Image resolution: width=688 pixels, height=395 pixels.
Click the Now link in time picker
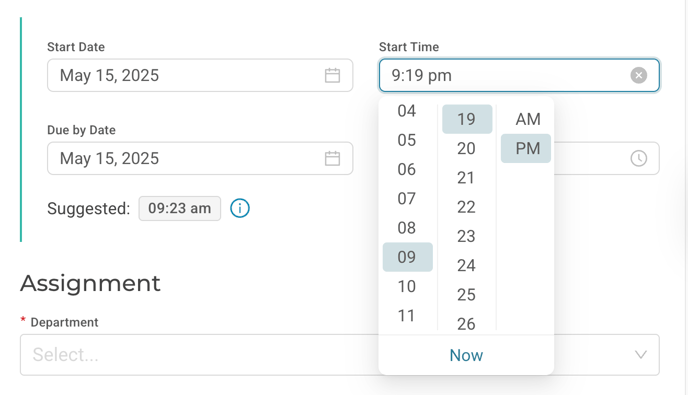466,356
